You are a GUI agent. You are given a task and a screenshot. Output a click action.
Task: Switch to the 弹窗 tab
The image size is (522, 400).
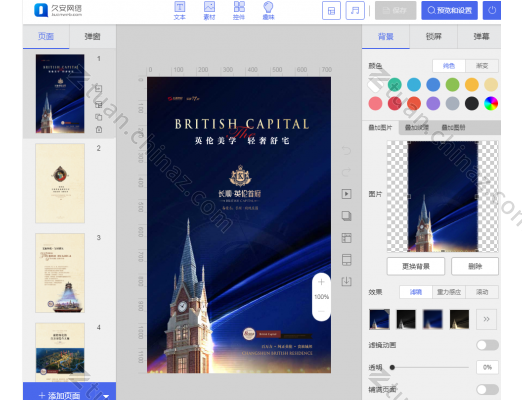93,36
